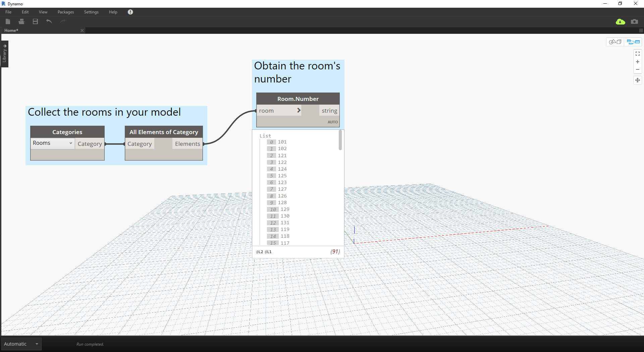Click the Room.Number node header
This screenshot has width=644, height=352.
click(298, 99)
